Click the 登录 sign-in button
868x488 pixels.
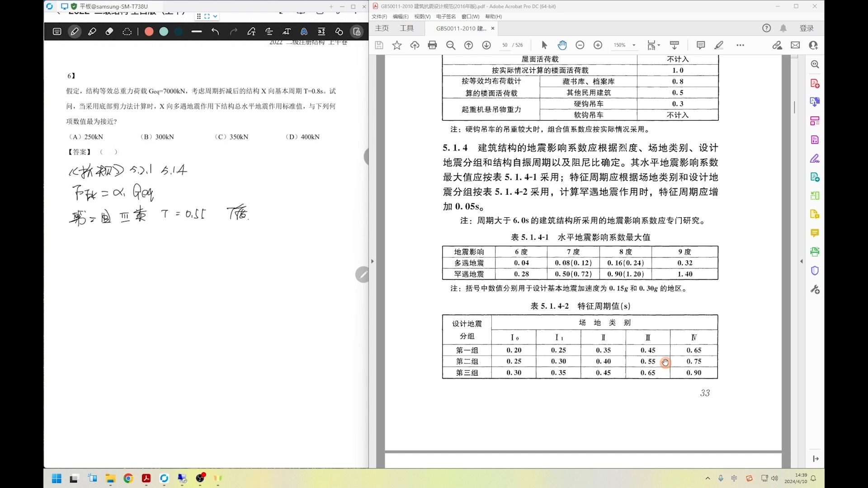807,28
